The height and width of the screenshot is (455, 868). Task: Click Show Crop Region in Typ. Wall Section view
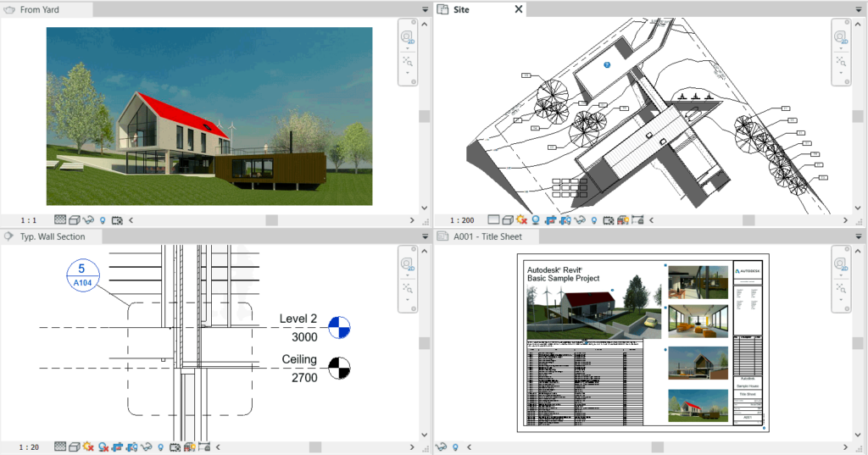[131, 447]
